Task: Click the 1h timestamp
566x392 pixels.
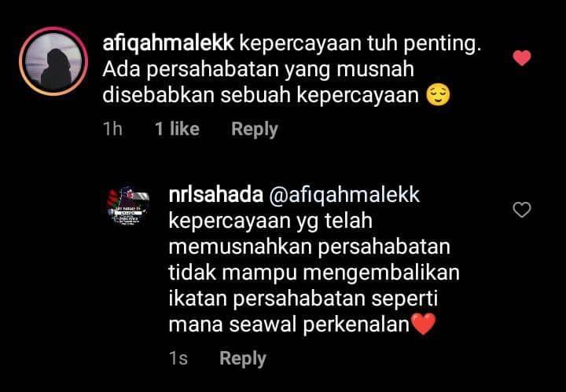Action: 112,129
